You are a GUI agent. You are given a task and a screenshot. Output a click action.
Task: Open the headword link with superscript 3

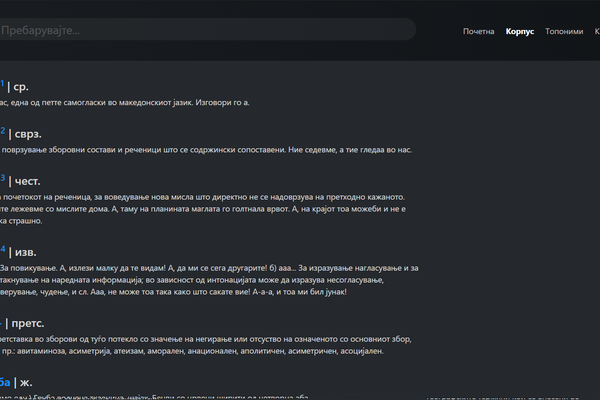tap(2, 180)
